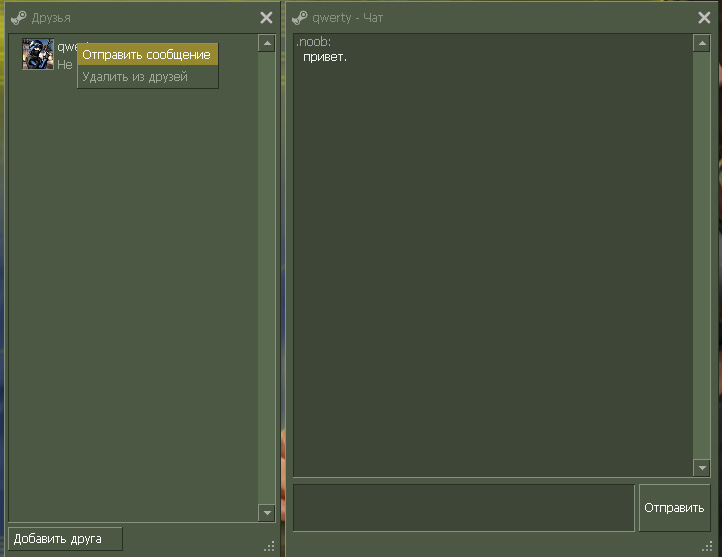This screenshot has width=722, height=557.
Task: Close the qwerty chat window
Action: point(704,18)
